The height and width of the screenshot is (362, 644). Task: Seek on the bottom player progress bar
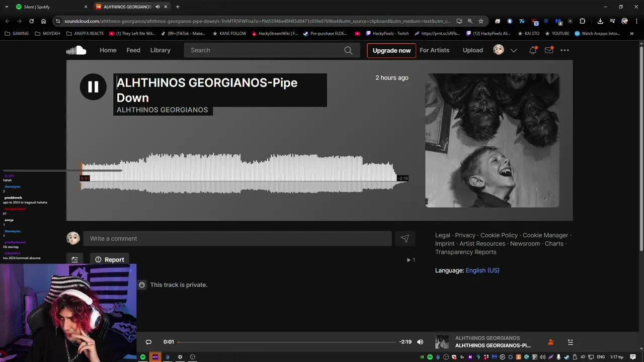click(286, 342)
